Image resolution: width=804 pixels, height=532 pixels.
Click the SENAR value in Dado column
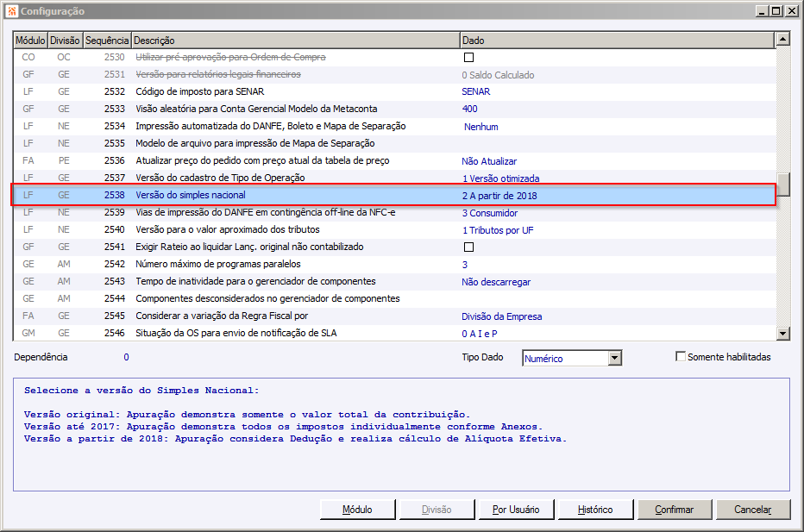coord(476,91)
